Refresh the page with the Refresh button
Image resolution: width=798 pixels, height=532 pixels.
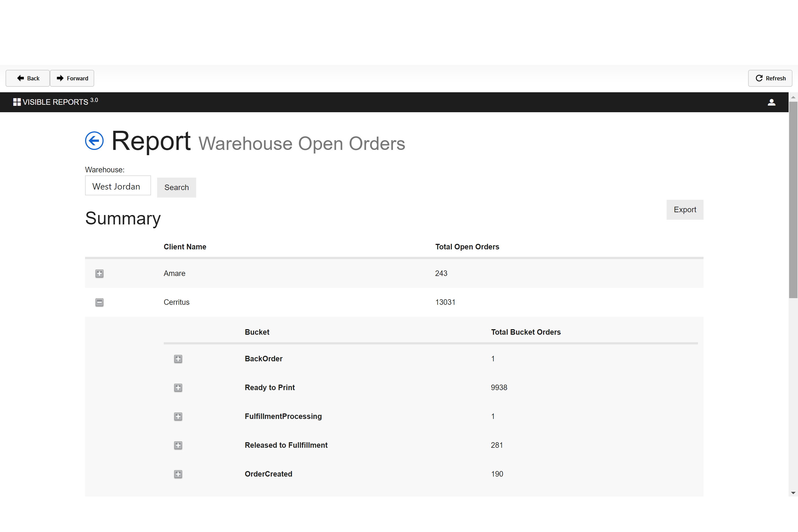click(770, 78)
